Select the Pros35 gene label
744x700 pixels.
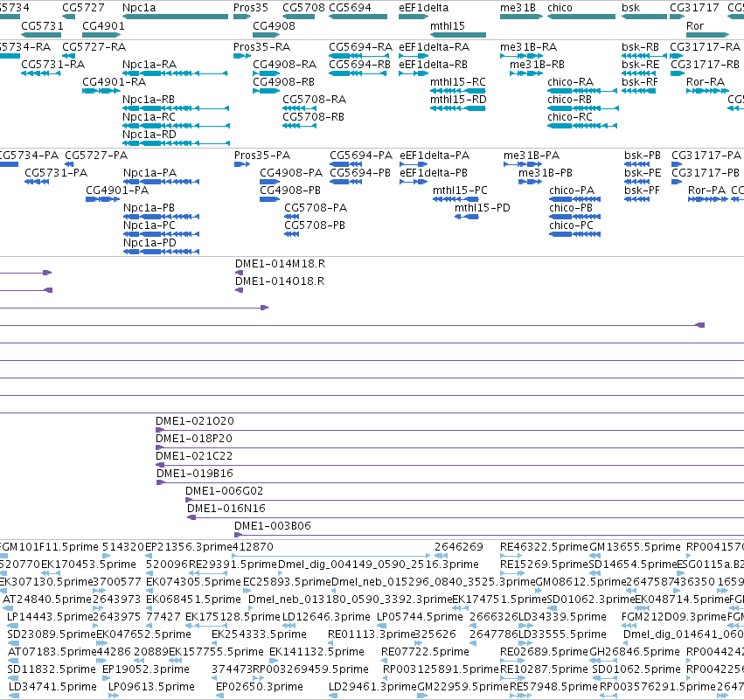(251, 8)
